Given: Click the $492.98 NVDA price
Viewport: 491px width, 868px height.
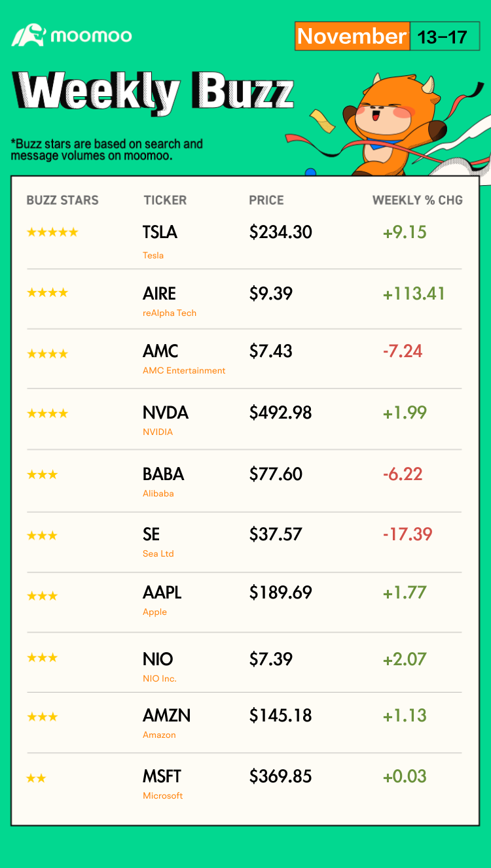Looking at the screenshot, I should 280,413.
